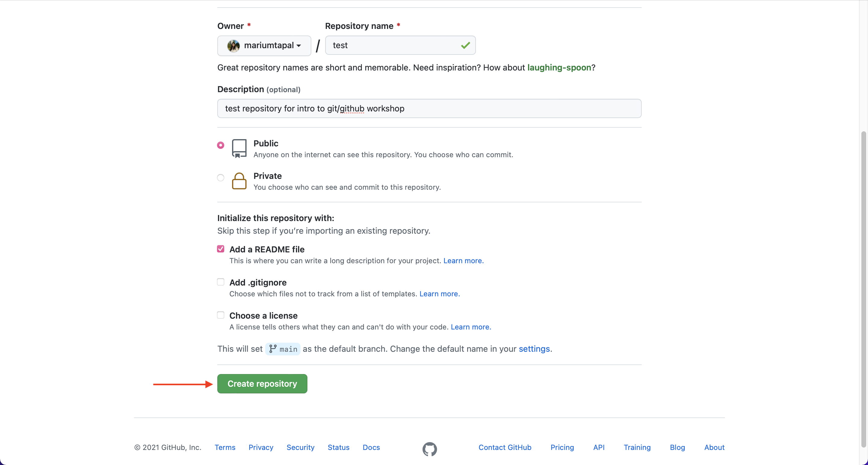Click the Create repository button
Screen dimensions: 868x465
click(x=262, y=383)
